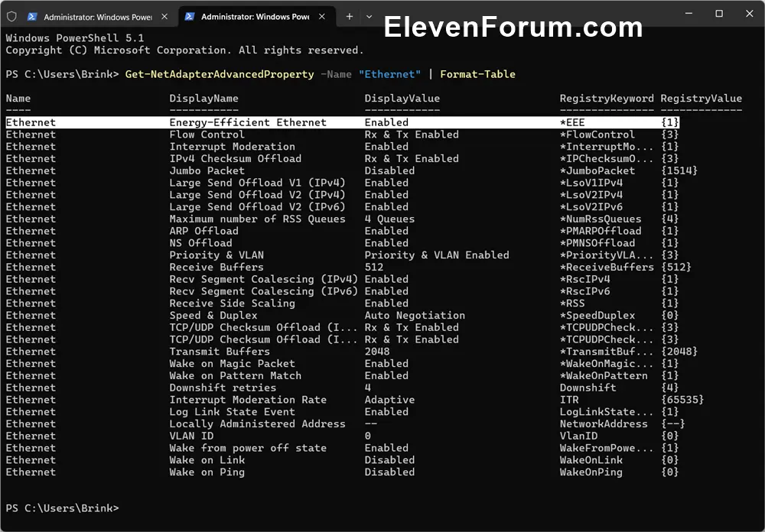Screen dimensions: 765x532
Task: Close the terminal window
Action: 750,14
